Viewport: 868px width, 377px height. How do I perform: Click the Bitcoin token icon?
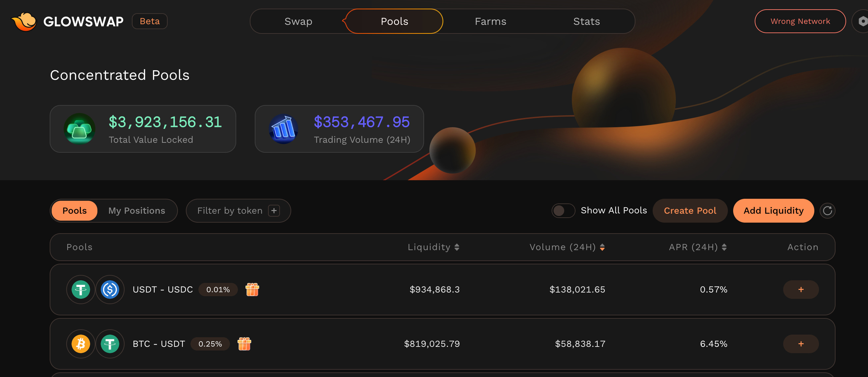coord(81,344)
